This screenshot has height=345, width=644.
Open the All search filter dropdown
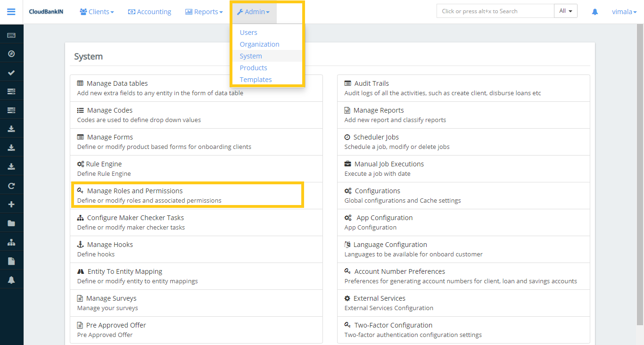[565, 10]
